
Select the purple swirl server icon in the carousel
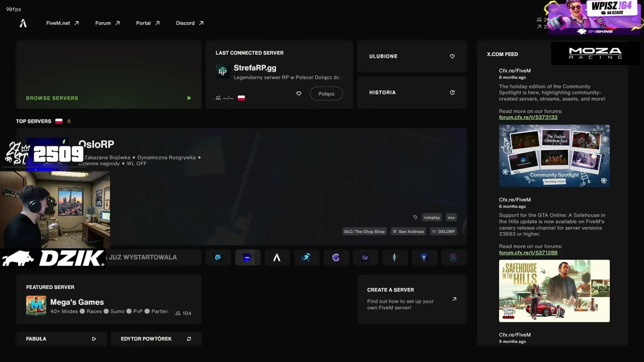(336, 257)
